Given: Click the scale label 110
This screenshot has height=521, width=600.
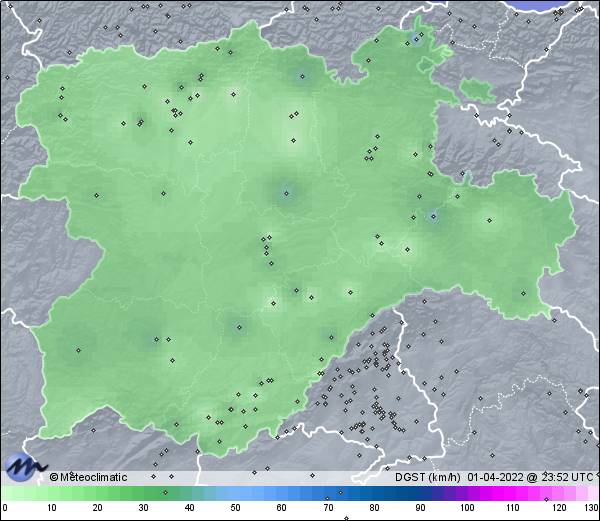Looking at the screenshot, I should [513, 508].
